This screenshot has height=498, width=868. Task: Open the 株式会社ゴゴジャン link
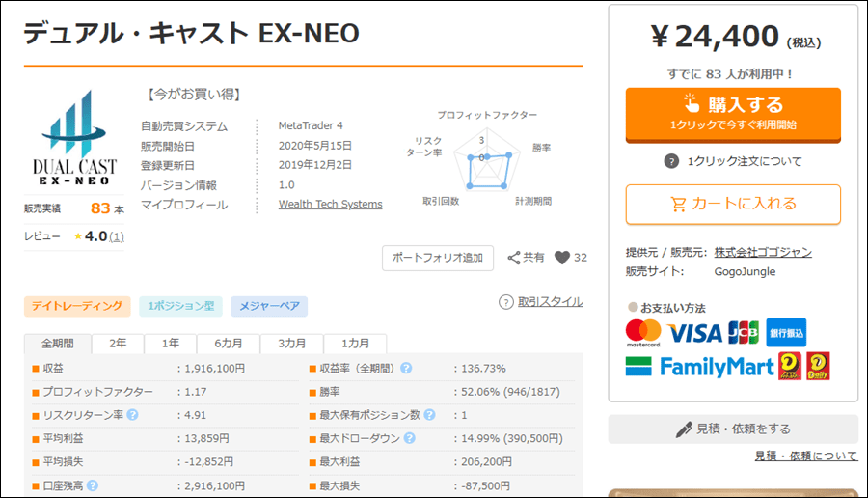pos(763,252)
